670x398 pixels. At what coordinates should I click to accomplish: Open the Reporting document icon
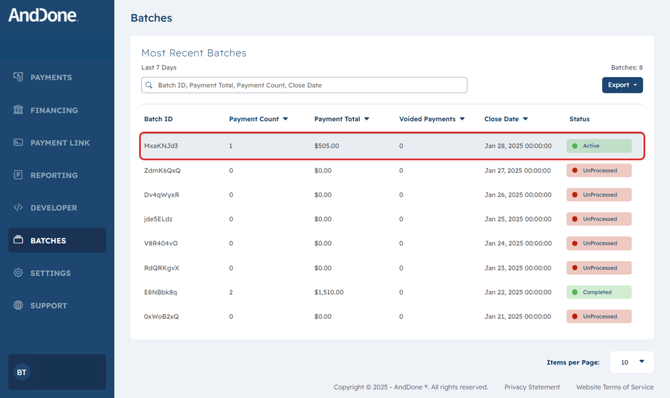tap(18, 175)
